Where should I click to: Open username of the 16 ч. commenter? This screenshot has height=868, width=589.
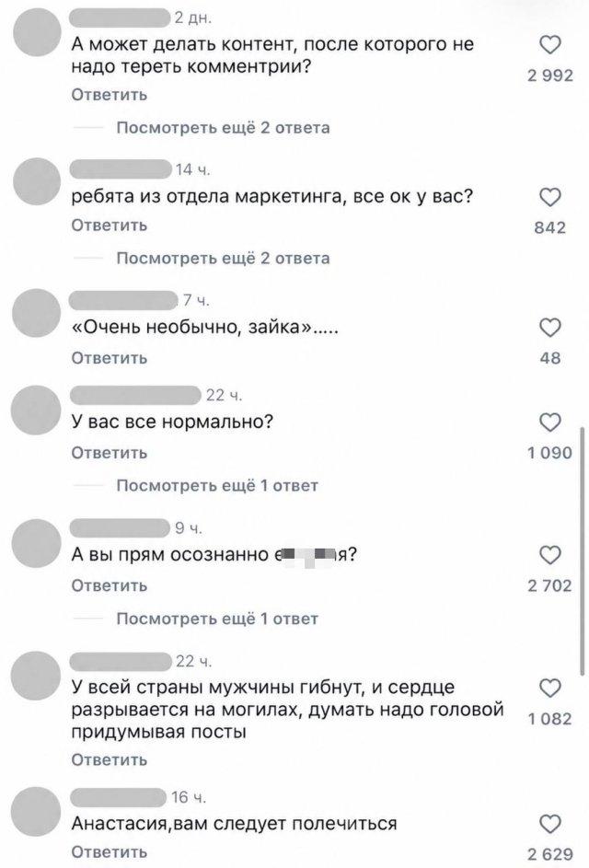pos(119,796)
